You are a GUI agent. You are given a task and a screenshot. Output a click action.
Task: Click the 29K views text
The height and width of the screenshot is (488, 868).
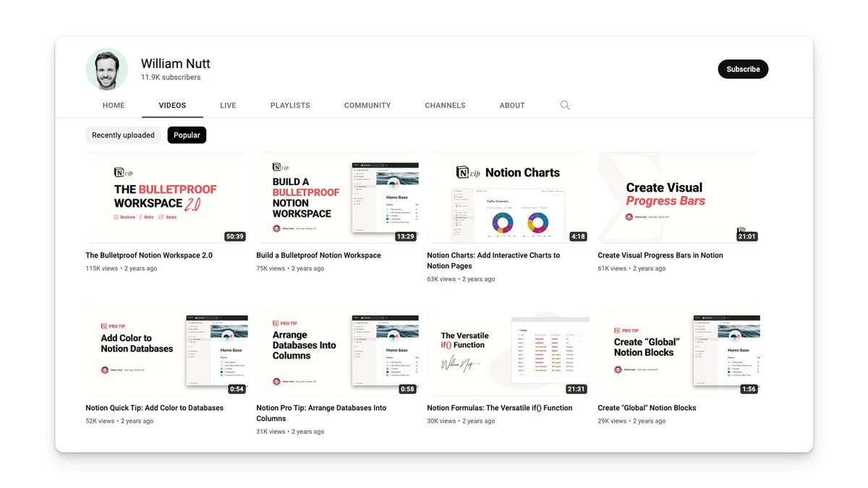pos(612,421)
